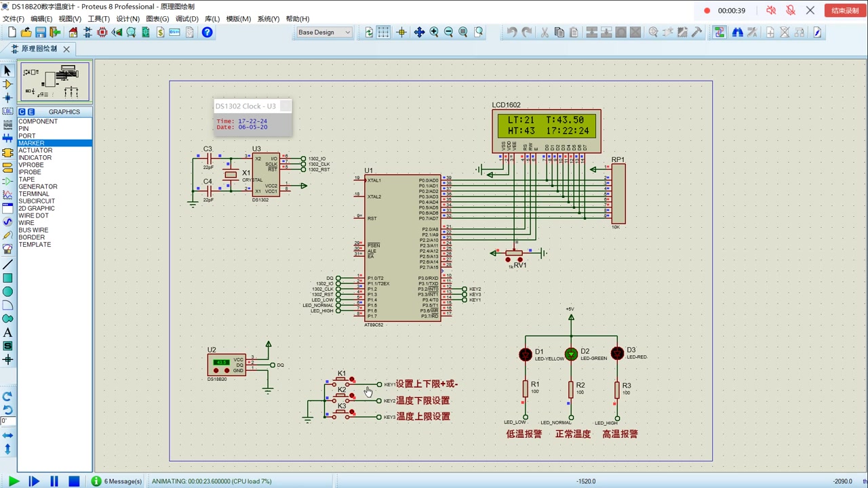
Task: Open the 6 Message(s) status indicator
Action: tap(117, 481)
